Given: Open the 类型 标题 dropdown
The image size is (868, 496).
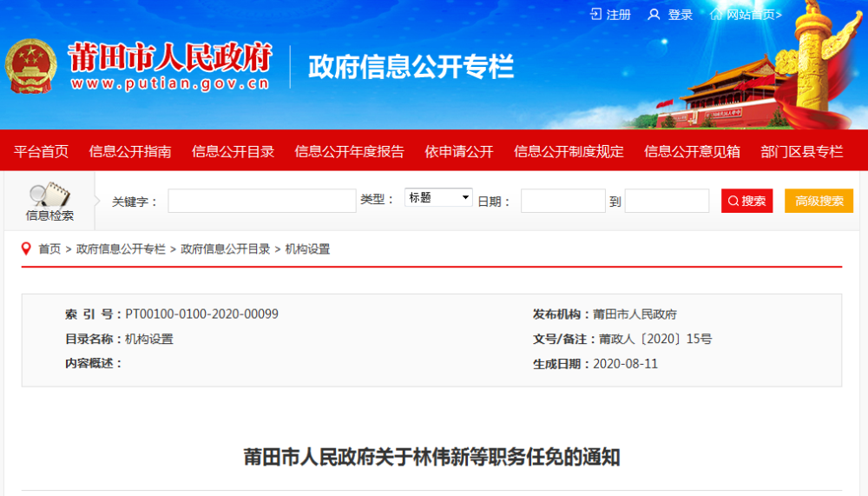Looking at the screenshot, I should (438, 198).
